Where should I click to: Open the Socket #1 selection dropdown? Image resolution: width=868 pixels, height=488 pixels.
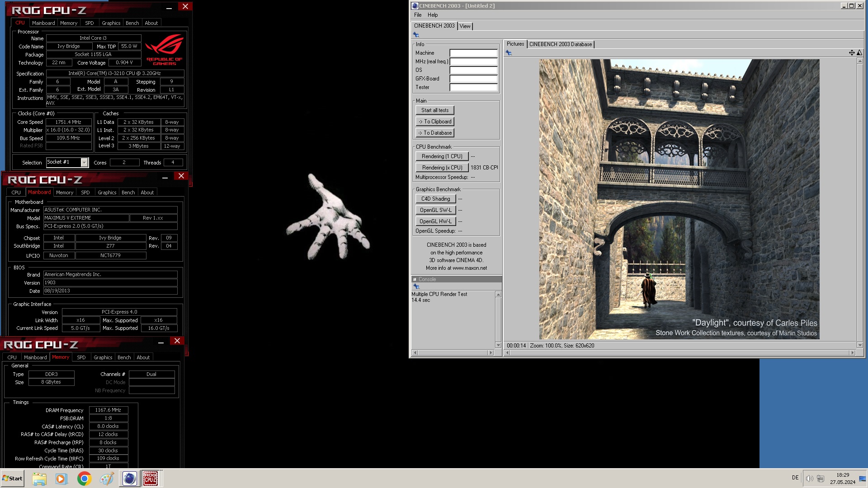[84, 162]
